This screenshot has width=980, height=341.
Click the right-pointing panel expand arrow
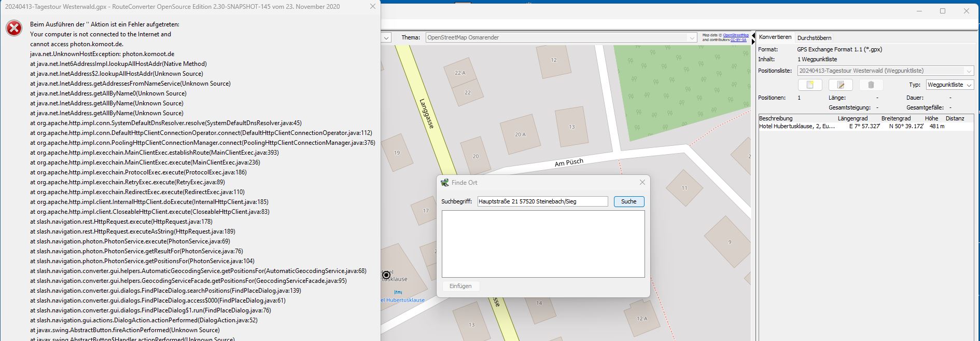753,42
